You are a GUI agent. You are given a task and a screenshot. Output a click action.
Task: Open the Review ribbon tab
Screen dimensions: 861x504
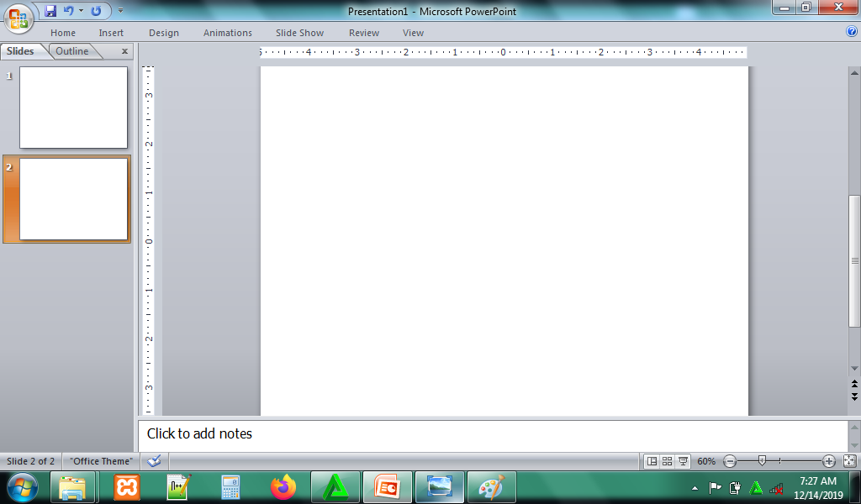coord(364,33)
